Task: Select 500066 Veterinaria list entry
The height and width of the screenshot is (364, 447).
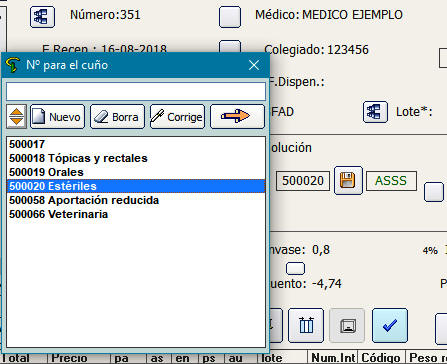Action: (x=136, y=214)
